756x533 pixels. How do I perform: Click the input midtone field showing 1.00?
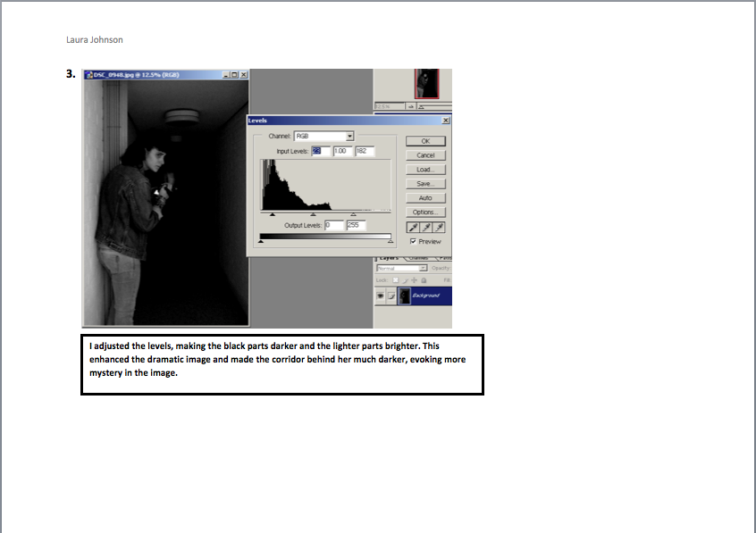tap(342, 151)
